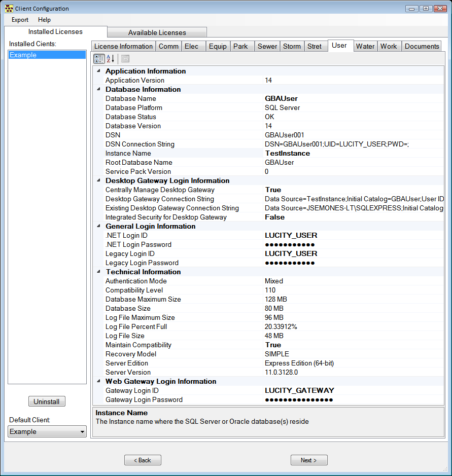Click the Uninstall button
The image size is (452, 476).
tap(47, 401)
